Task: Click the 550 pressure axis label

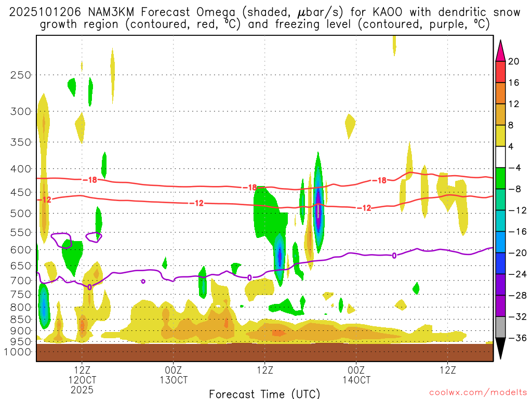Action: tap(21, 232)
